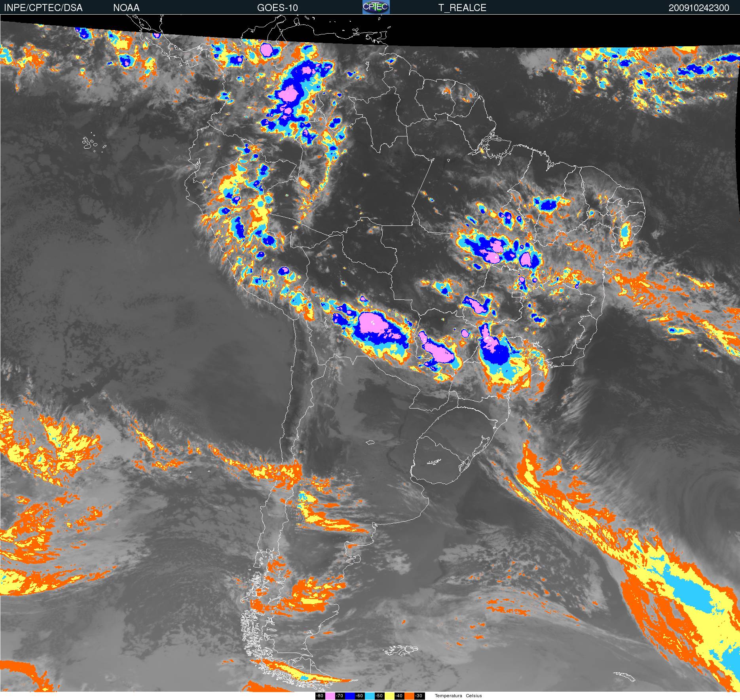Click the -50 legend value

coord(379,696)
